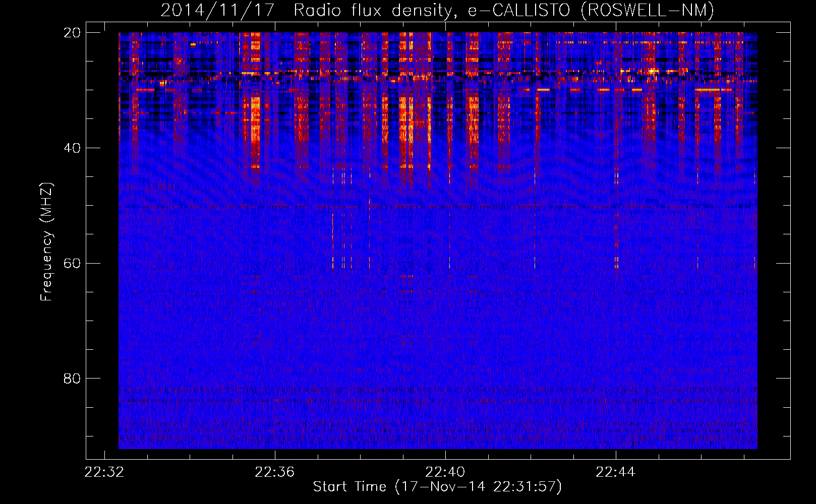This screenshot has width=816, height=504.
Task: Click the '80' frequency tick label
Action: pos(72,379)
